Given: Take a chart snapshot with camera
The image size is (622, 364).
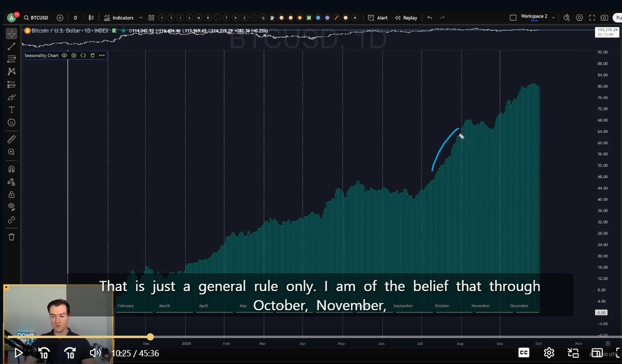Looking at the screenshot, I should tap(604, 18).
